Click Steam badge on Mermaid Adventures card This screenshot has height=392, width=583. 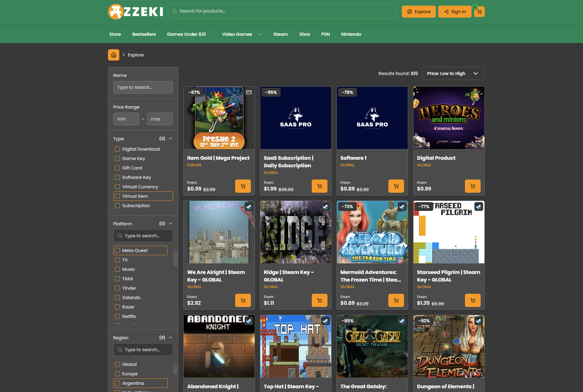tap(402, 207)
